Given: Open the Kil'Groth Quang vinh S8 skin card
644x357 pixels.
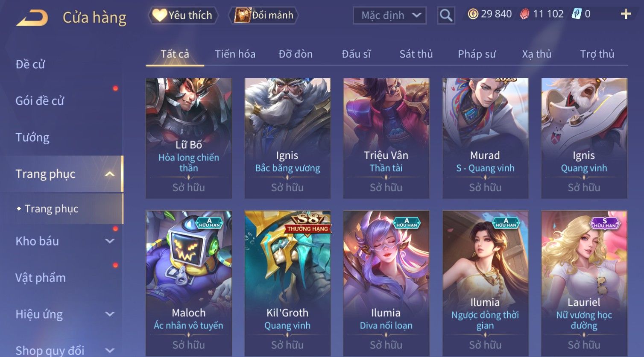Looking at the screenshot, I should [287, 284].
